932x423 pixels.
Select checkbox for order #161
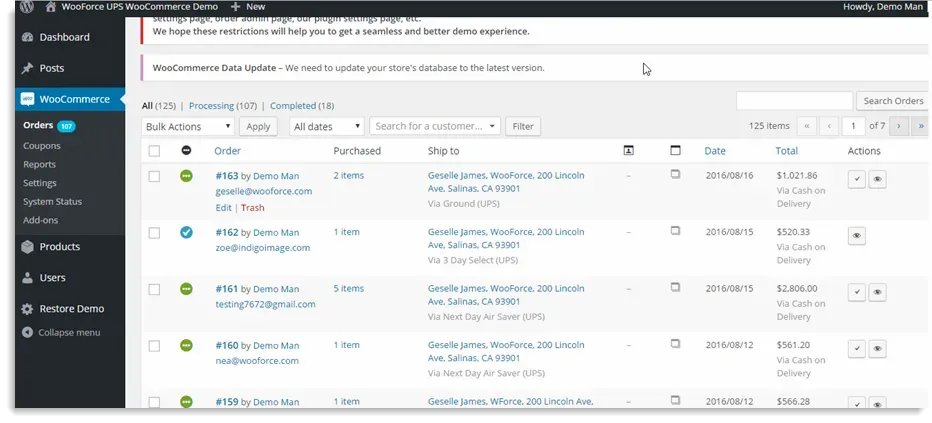click(x=155, y=289)
